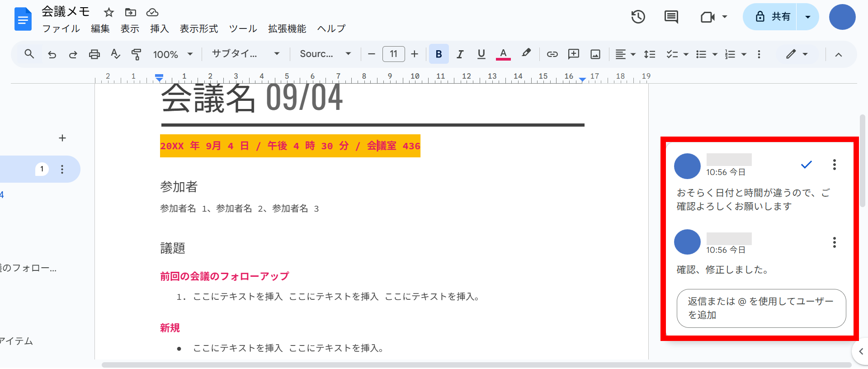868x369 pixels.
Task: Rename document title 会議メモ
Action: (x=66, y=12)
